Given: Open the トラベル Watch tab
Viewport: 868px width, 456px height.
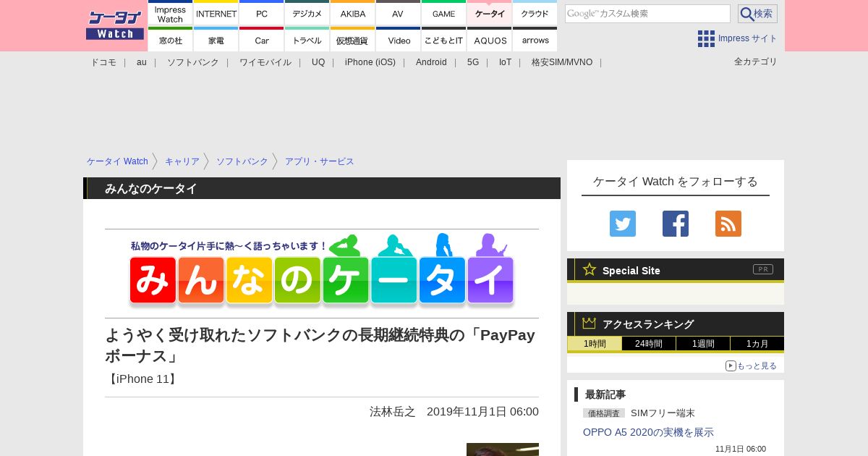Looking at the screenshot, I should point(307,39).
